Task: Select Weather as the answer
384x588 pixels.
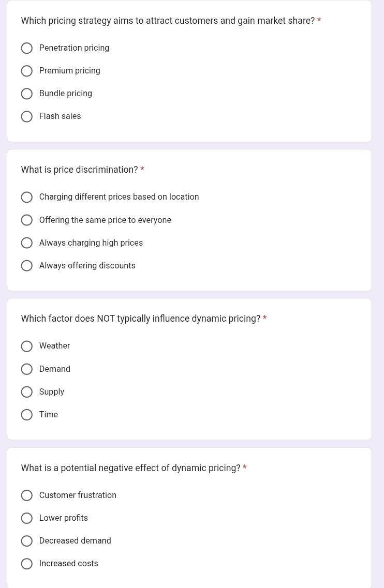Action: point(26,346)
